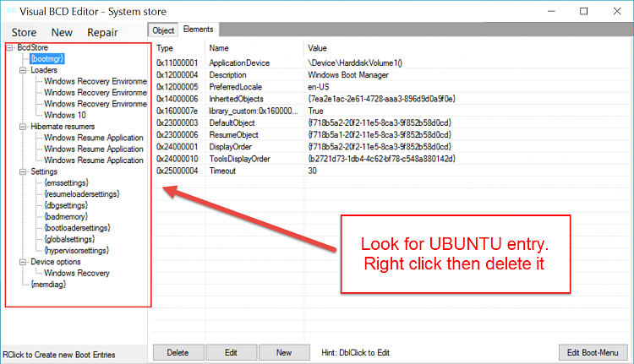Select the DisplayOrder element row
Screen dimensions: 634x364
392,147
